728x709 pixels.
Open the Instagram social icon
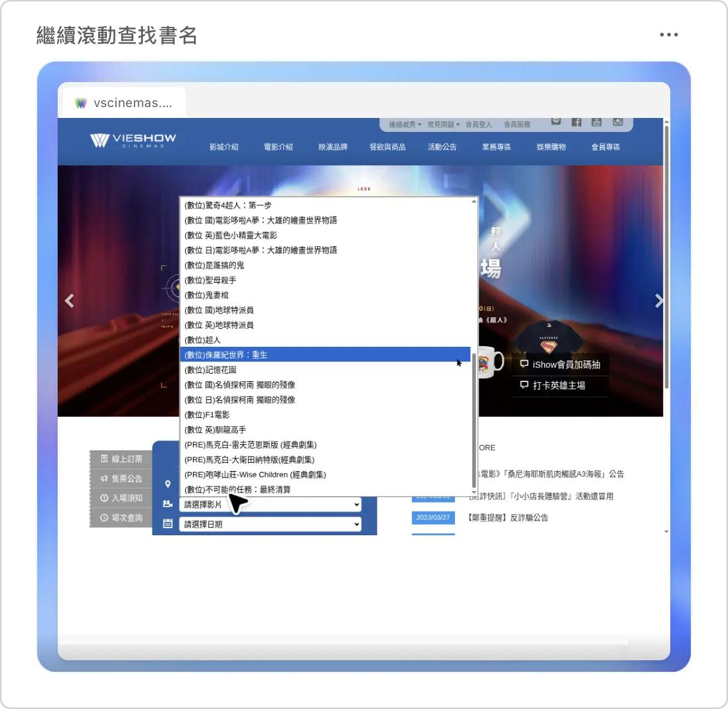618,122
